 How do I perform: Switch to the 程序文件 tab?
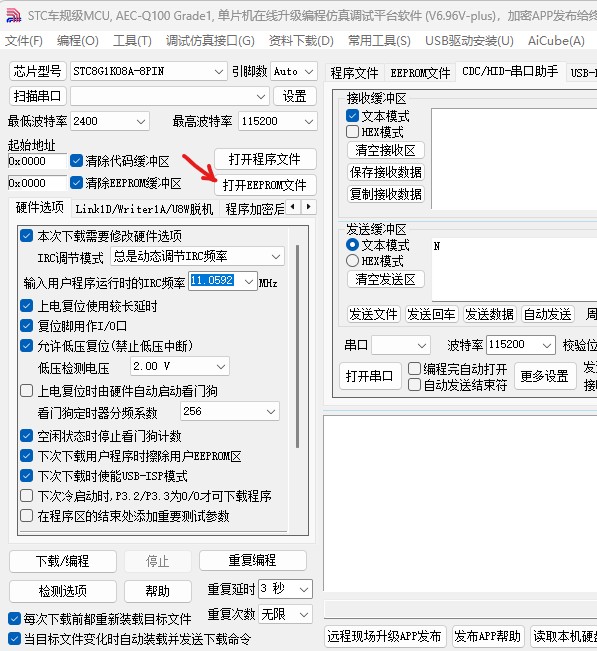pyautogui.click(x=354, y=73)
